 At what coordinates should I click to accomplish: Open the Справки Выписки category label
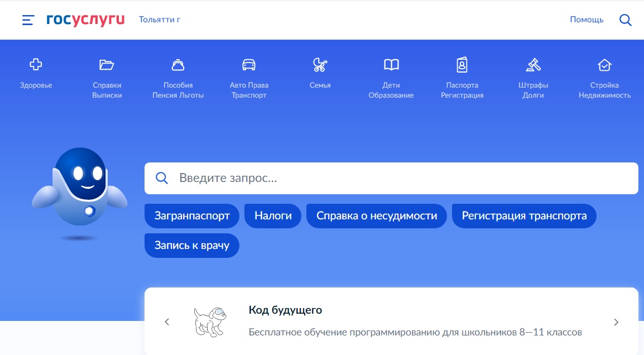107,90
